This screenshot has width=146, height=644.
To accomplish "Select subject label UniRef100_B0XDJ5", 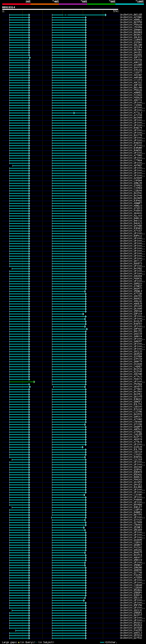I will coord(131,321).
